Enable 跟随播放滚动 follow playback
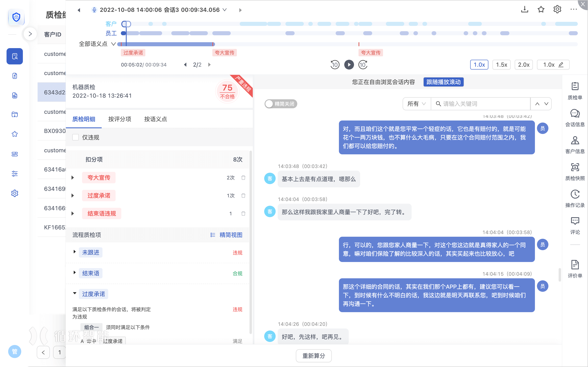This screenshot has width=588, height=367. [443, 82]
